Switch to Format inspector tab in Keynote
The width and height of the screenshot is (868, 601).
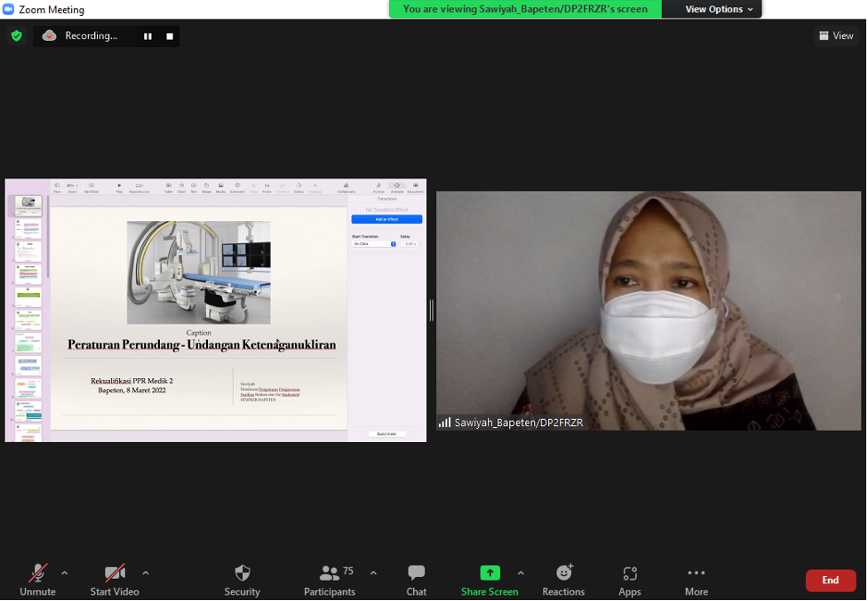point(378,187)
